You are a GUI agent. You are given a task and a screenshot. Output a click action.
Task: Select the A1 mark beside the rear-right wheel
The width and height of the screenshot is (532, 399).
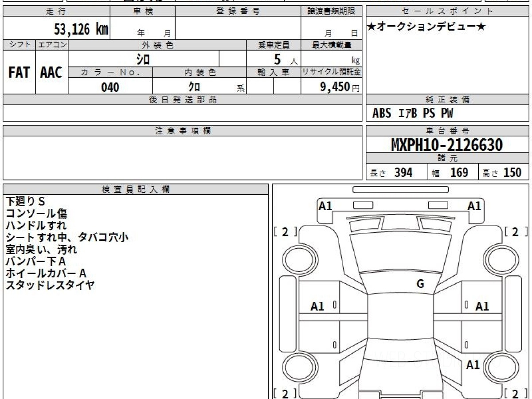(x=473, y=365)
